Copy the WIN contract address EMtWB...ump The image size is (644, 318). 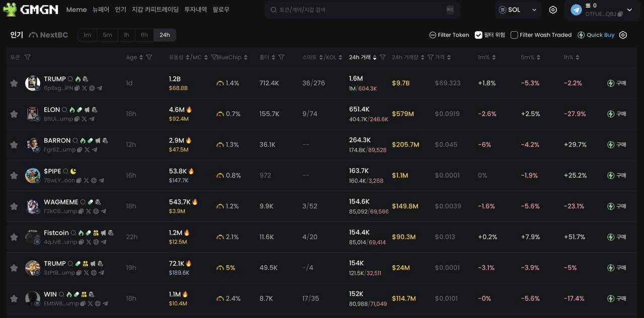83,303
